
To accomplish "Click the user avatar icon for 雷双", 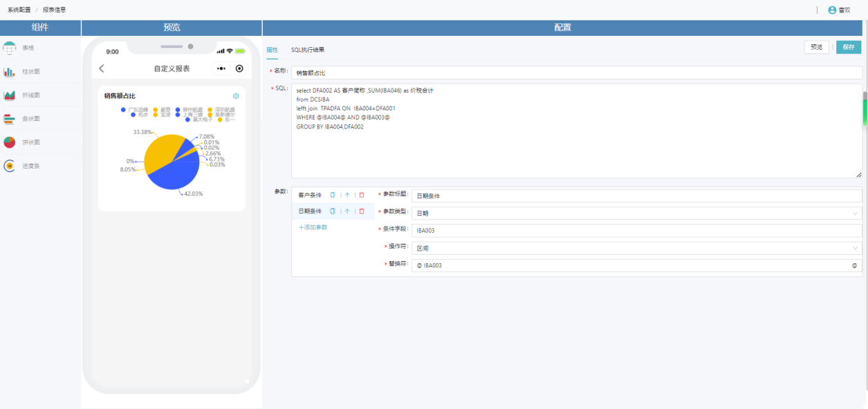I will click(832, 10).
